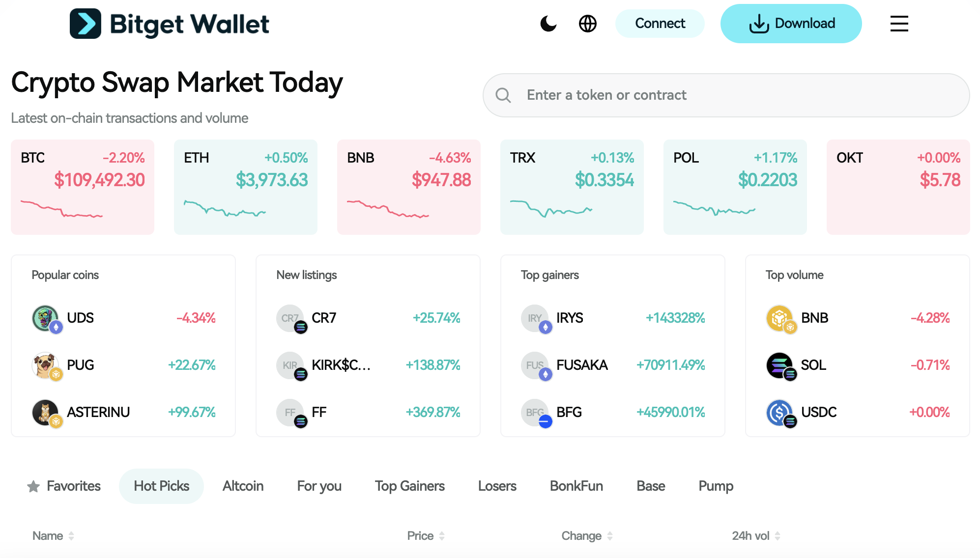Click the PUG dog coin icon
The width and height of the screenshot is (980, 558).
pyautogui.click(x=45, y=365)
